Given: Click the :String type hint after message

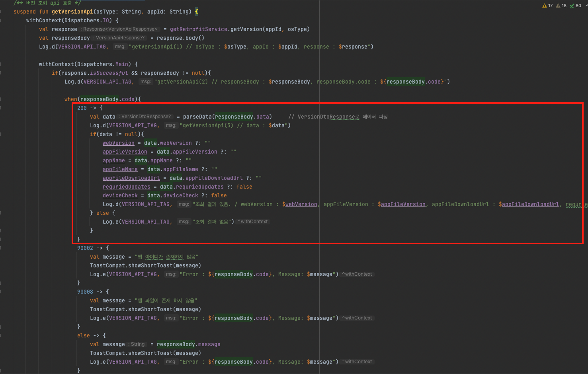Looking at the screenshot, I should click(x=137, y=344).
